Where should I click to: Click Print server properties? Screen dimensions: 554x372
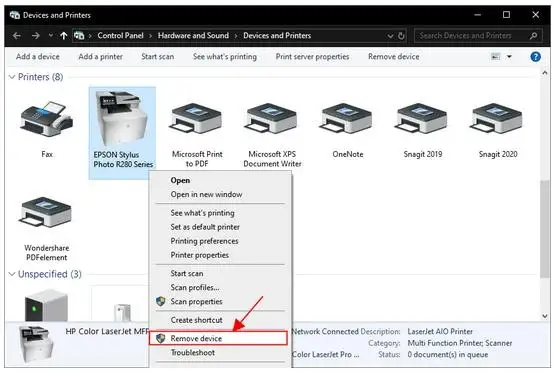312,57
